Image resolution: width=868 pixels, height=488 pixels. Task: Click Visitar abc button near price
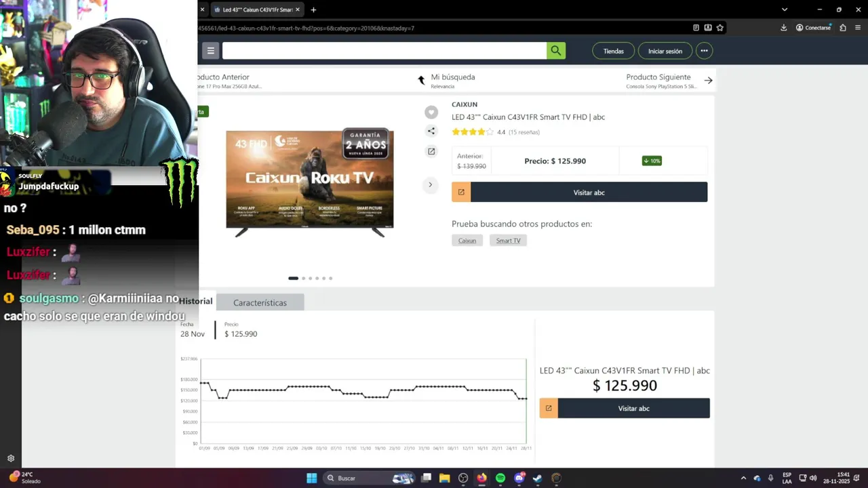[589, 192]
